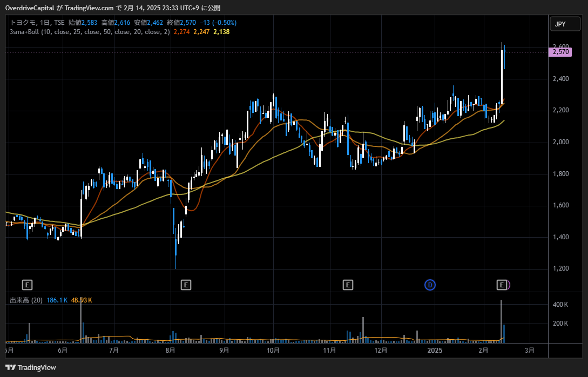Click the 2025 label on time axis
Image resolution: width=588 pixels, height=377 pixels.
[x=434, y=350]
